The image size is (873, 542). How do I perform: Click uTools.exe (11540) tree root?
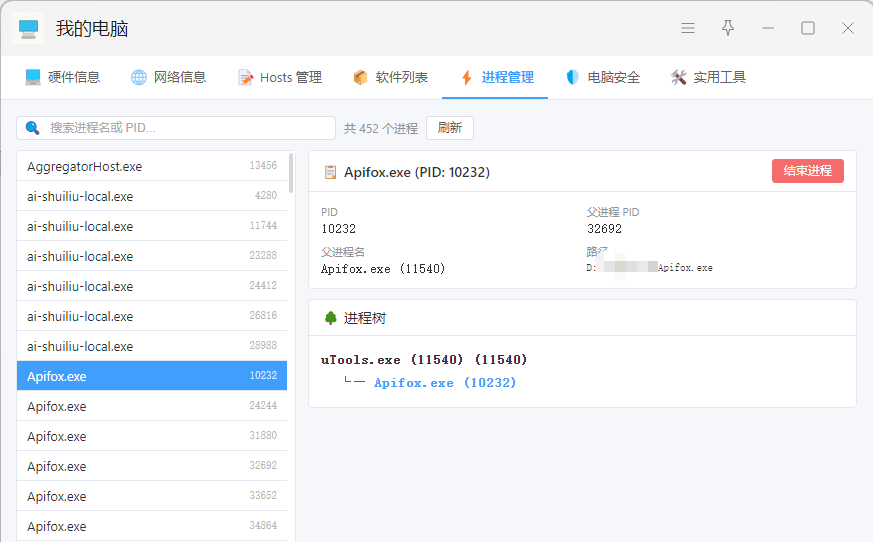424,360
